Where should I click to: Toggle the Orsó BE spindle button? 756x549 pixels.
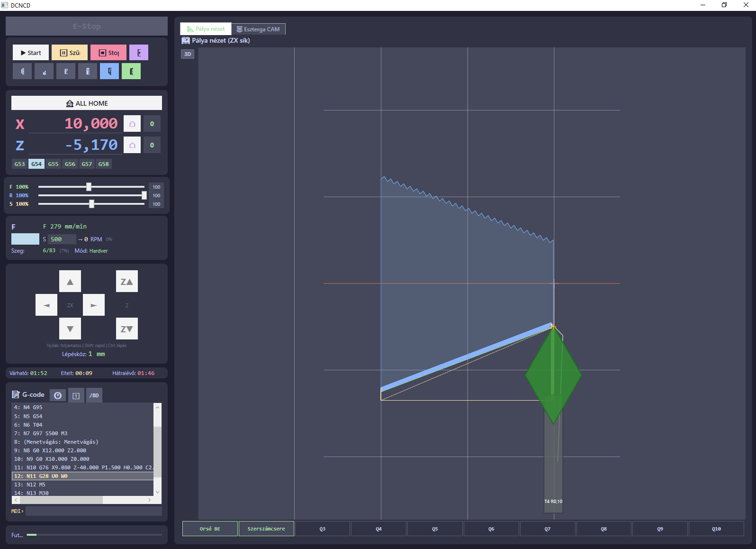[x=210, y=529]
